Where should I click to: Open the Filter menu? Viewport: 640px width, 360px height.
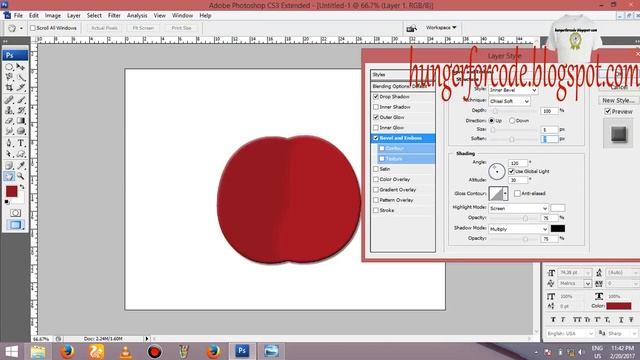pyautogui.click(x=114, y=16)
